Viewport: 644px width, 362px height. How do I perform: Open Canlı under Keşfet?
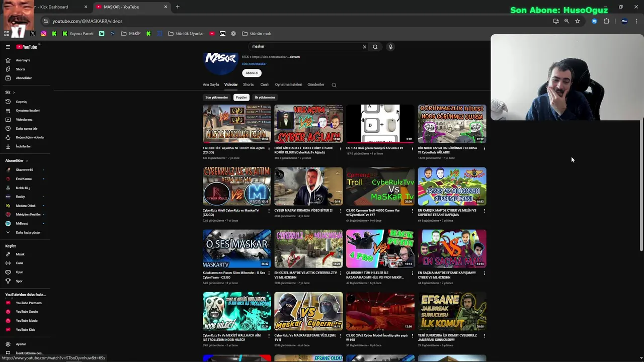click(x=19, y=263)
